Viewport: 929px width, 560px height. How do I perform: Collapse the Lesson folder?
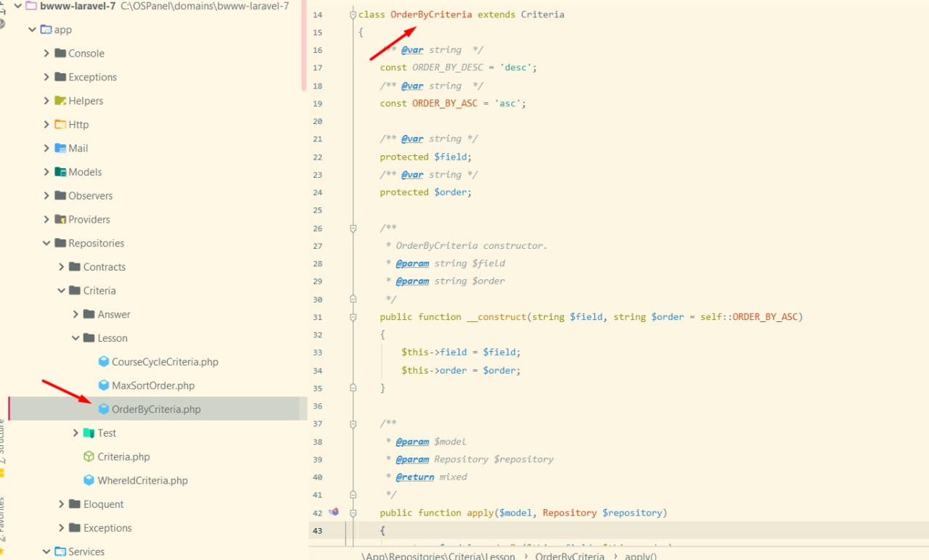click(76, 338)
